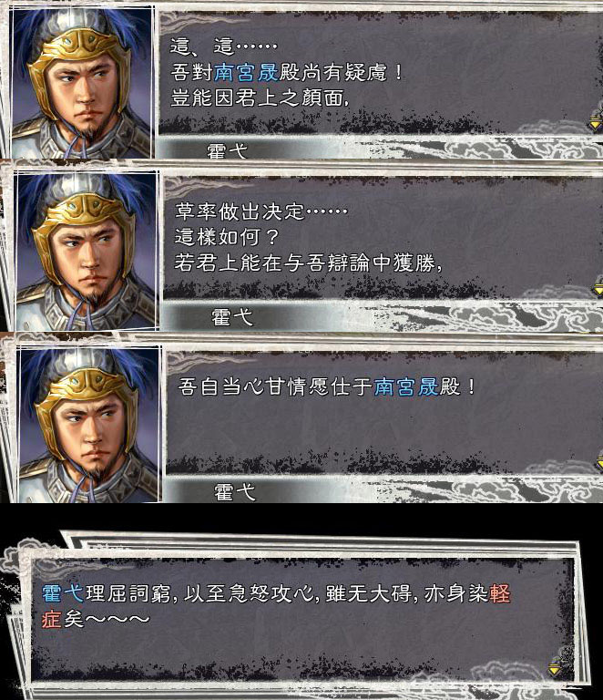603x700 pixels.
Task: Click the blue 南宮晟 name in 心甘情愿 line
Action: 406,386
